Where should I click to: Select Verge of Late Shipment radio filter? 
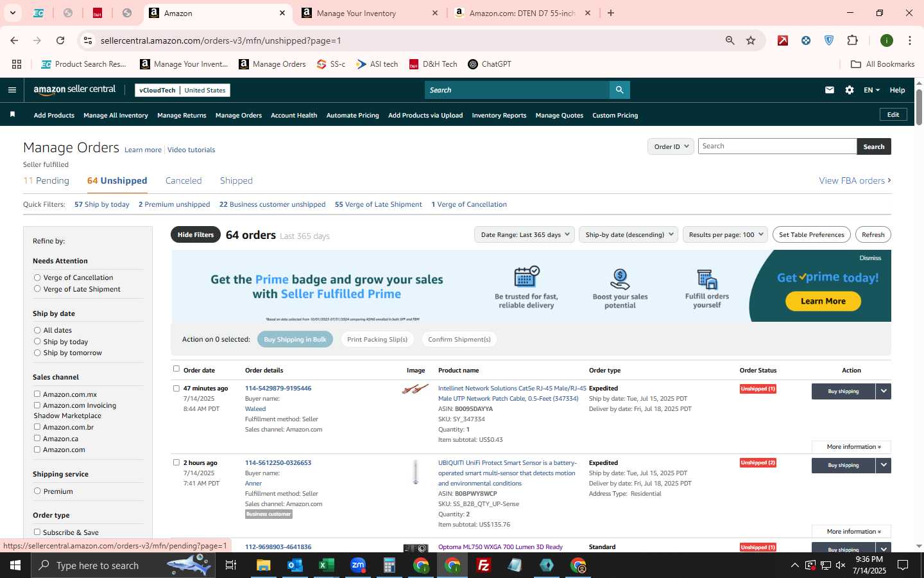click(x=37, y=289)
